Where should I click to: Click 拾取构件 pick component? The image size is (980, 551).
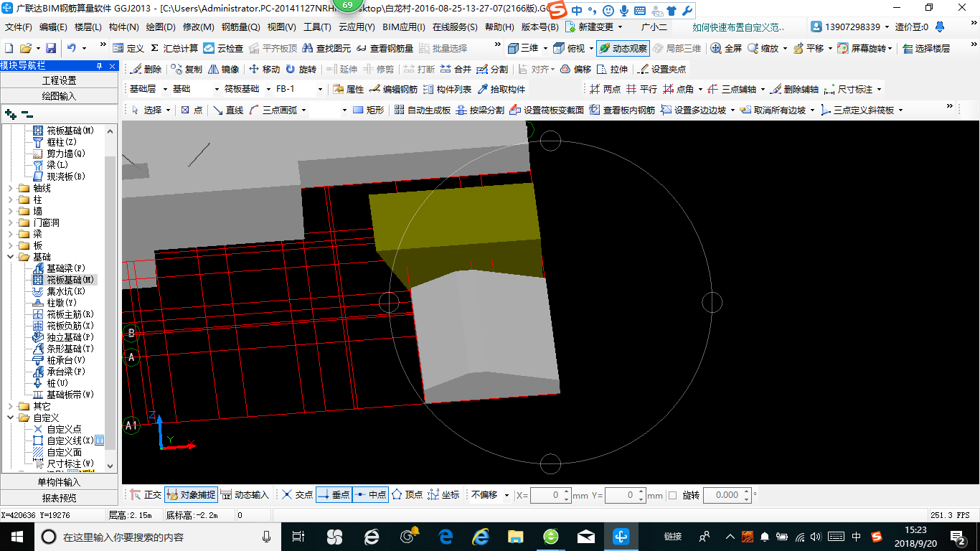point(501,89)
